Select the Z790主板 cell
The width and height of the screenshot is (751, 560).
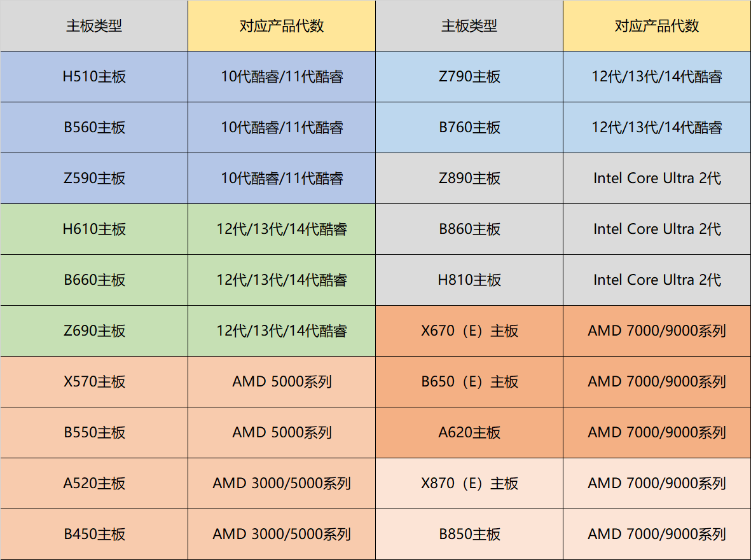point(469,76)
